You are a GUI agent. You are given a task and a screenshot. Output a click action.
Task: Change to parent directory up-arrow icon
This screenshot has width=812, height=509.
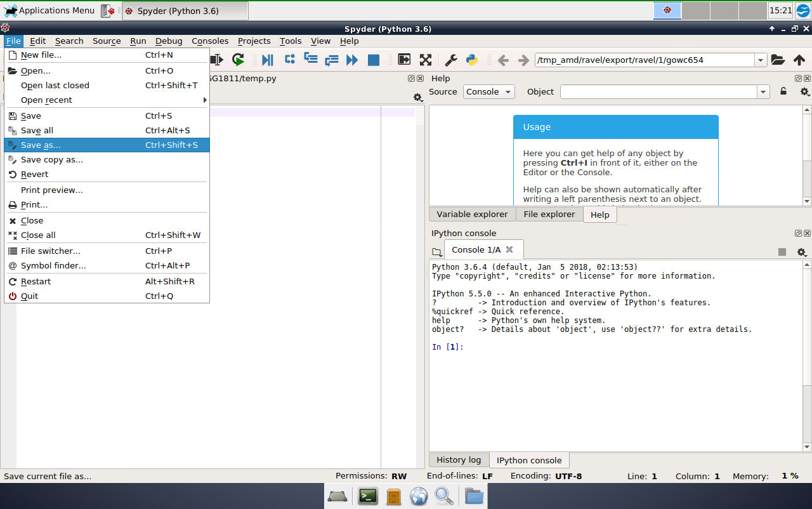(x=799, y=60)
